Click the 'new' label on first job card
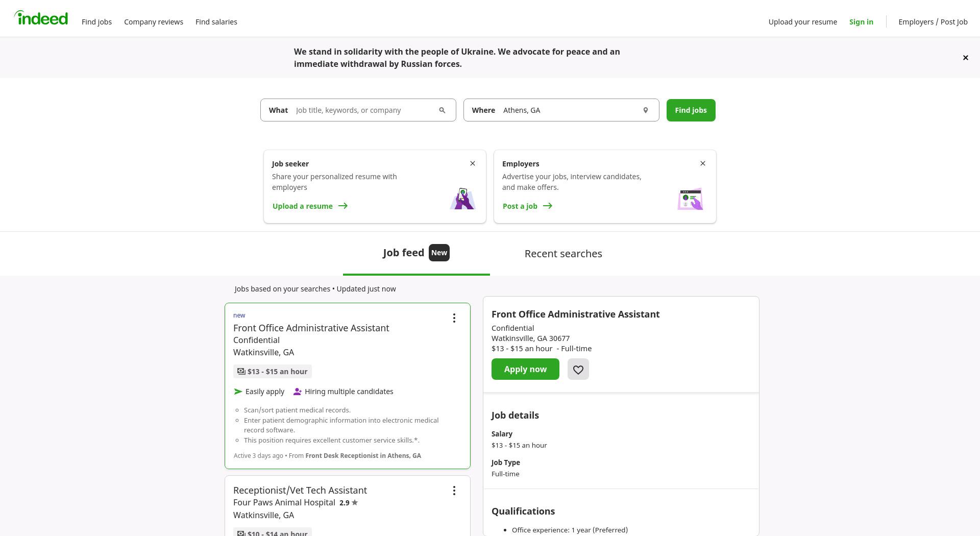Image resolution: width=980 pixels, height=536 pixels. [239, 315]
